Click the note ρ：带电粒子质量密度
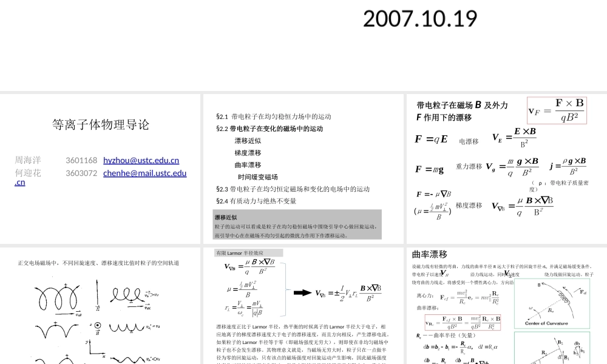Viewport: 607px width, 364px height. 559,186
